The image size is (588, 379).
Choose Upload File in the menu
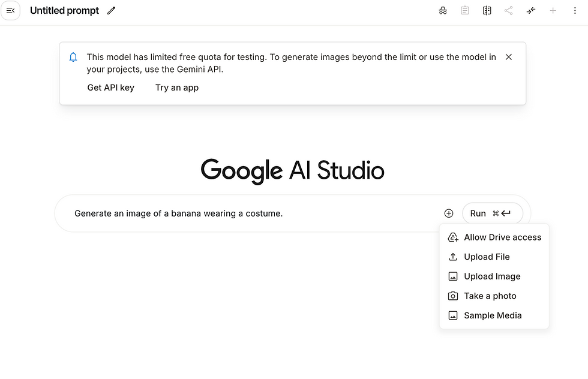point(494,257)
